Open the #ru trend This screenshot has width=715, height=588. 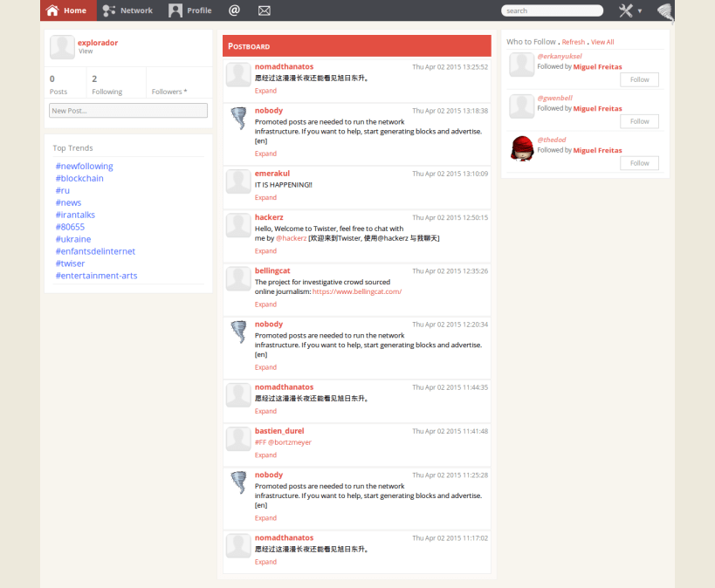(63, 190)
